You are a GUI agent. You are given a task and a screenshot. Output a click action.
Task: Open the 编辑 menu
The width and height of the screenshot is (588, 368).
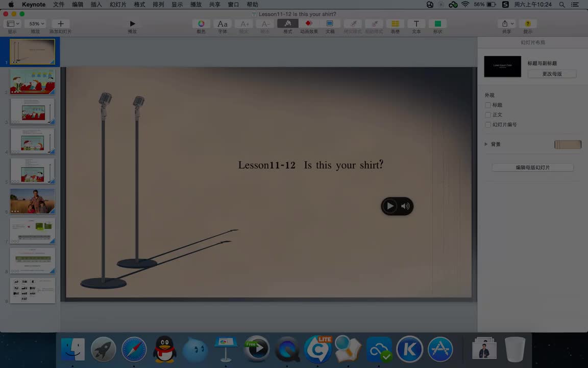(x=77, y=5)
